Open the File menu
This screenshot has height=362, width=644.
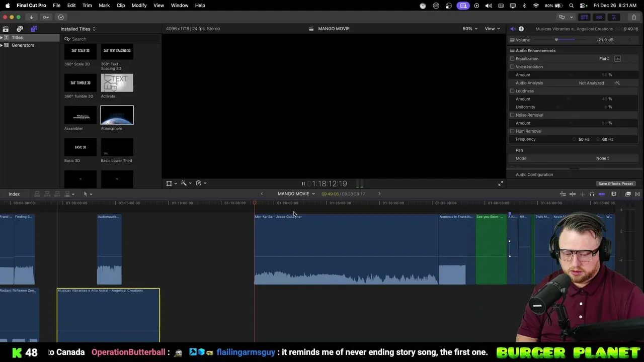pos(57,6)
